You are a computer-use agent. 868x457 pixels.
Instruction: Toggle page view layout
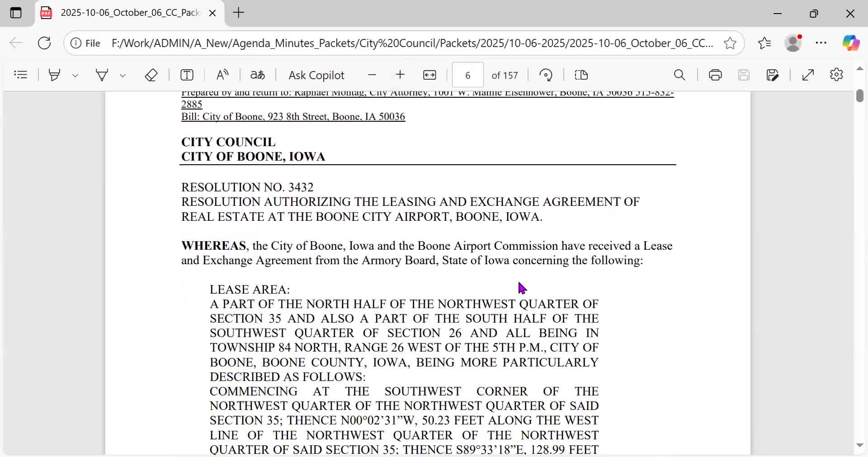[x=581, y=75]
